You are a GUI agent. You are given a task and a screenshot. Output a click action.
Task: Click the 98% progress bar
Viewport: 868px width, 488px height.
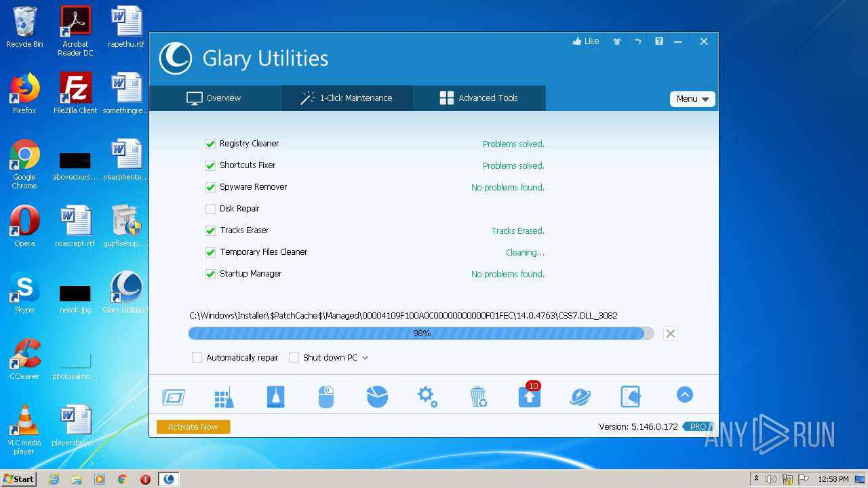click(421, 333)
